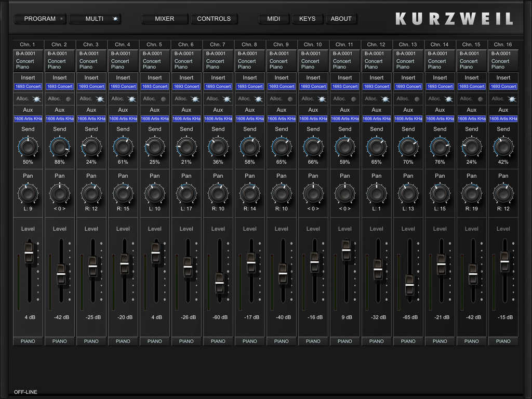Click the Send knob on channel 1
Image resolution: width=532 pixels, height=399 pixels.
click(28, 147)
